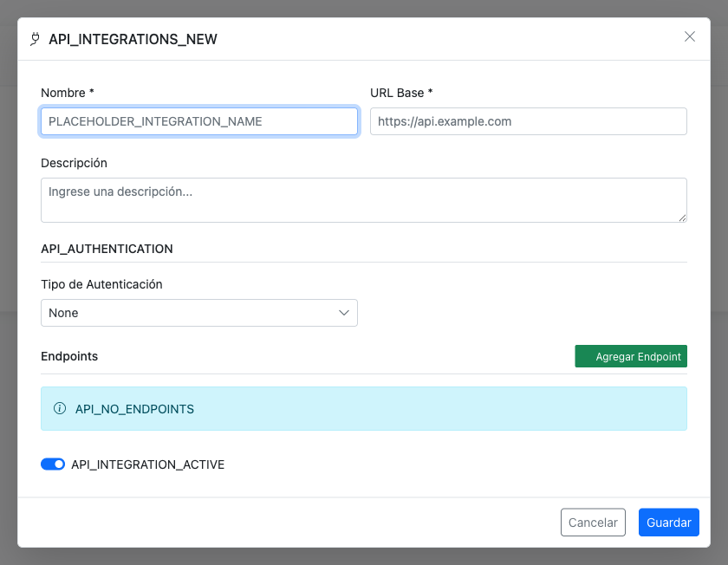Click Guardar to save the integration
The height and width of the screenshot is (565, 728).
[x=668, y=522]
